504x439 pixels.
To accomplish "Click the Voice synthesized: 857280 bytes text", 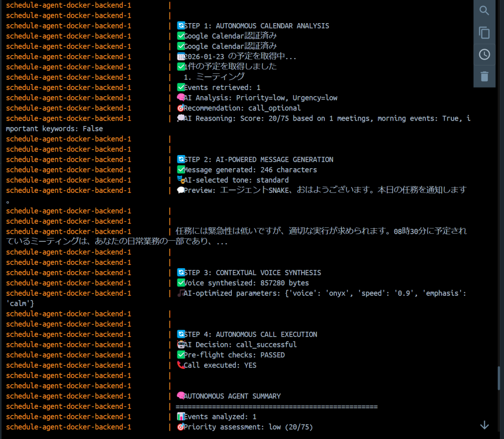I will (x=246, y=283).
